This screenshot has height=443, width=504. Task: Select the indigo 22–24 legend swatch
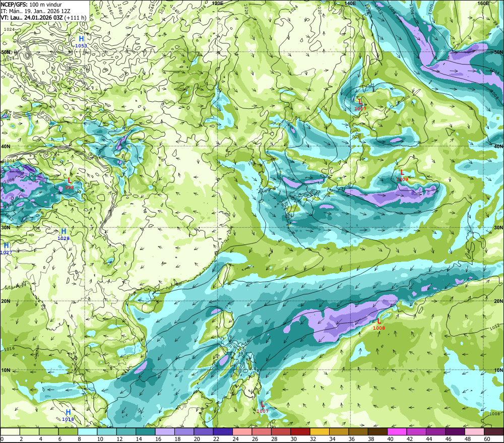(223, 431)
